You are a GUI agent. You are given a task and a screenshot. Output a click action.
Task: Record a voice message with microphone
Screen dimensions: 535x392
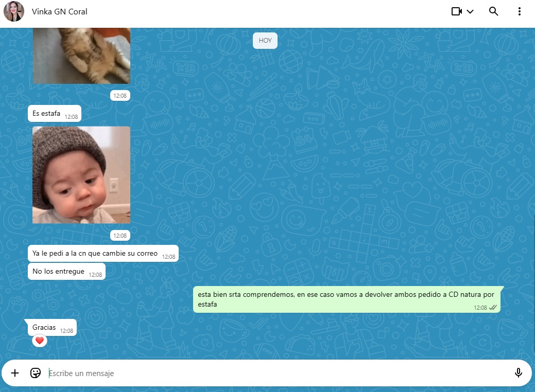click(x=518, y=373)
